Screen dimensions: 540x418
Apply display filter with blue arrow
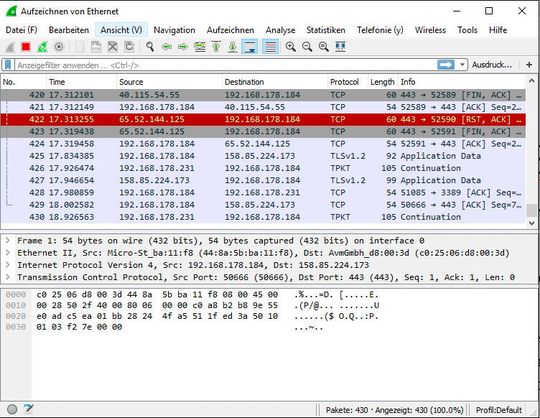pyautogui.click(x=446, y=65)
